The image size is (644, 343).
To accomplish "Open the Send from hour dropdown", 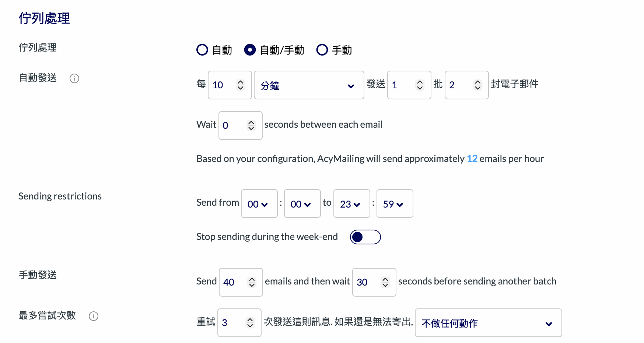I will pos(259,204).
